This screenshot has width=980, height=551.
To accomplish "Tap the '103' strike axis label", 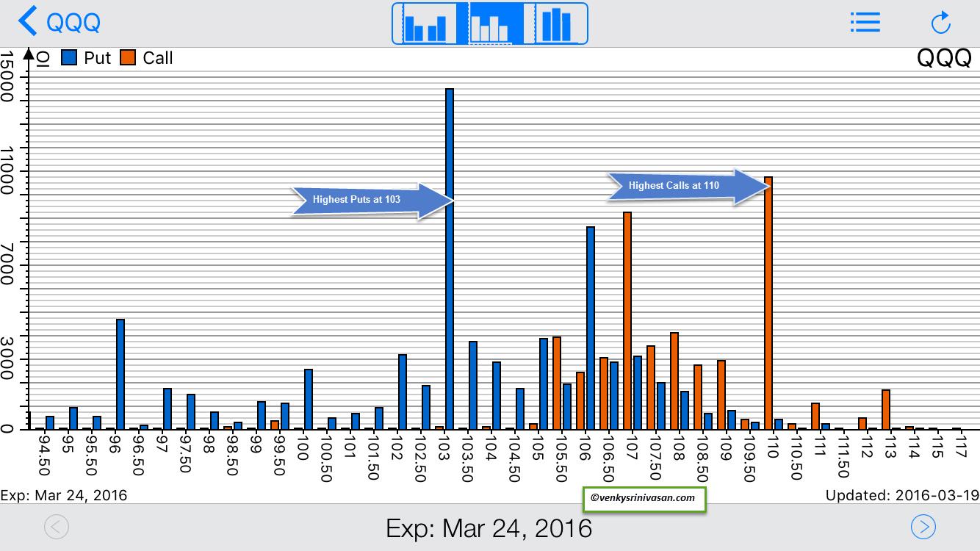I will [443, 446].
